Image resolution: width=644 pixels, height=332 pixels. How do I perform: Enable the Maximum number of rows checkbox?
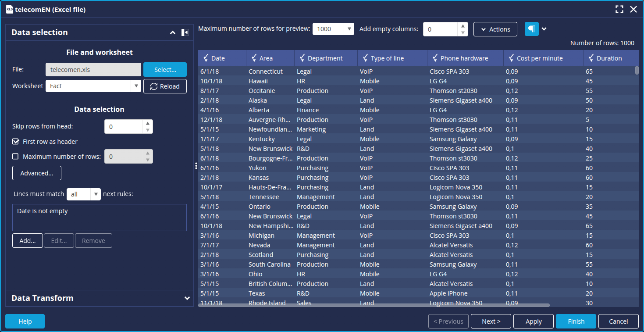[x=16, y=157]
